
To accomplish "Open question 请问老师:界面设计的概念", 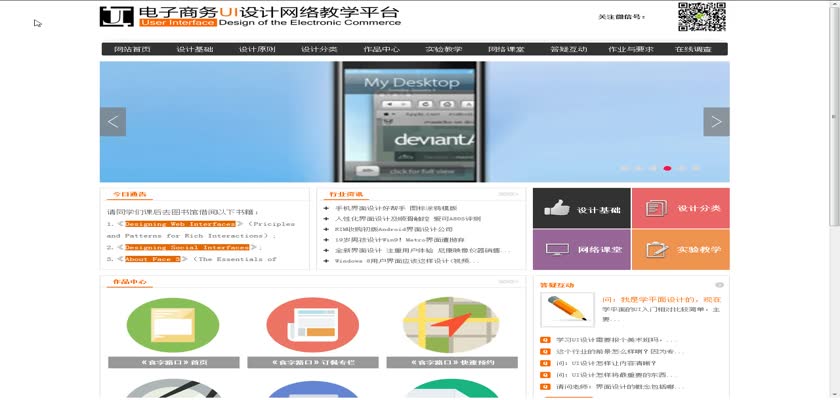I will (620, 387).
